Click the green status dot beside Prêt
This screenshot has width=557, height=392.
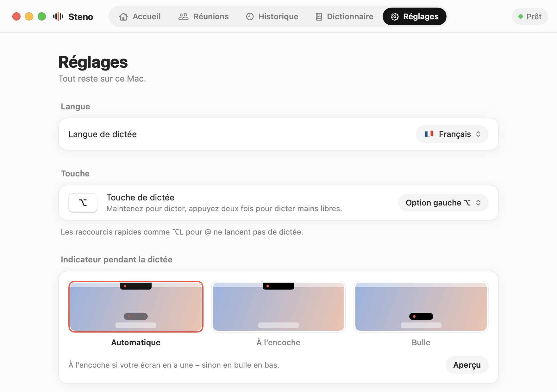pos(520,16)
